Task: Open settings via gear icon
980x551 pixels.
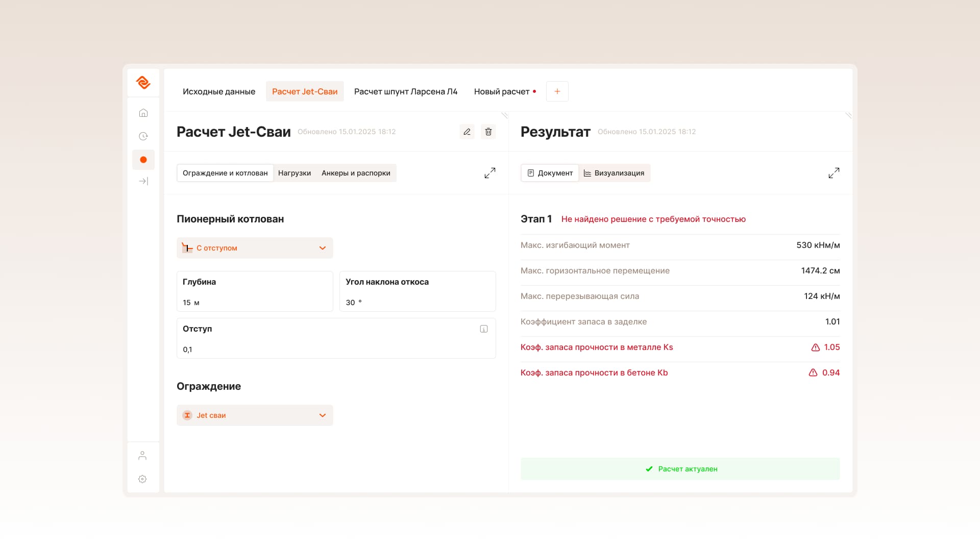Action: tap(143, 479)
